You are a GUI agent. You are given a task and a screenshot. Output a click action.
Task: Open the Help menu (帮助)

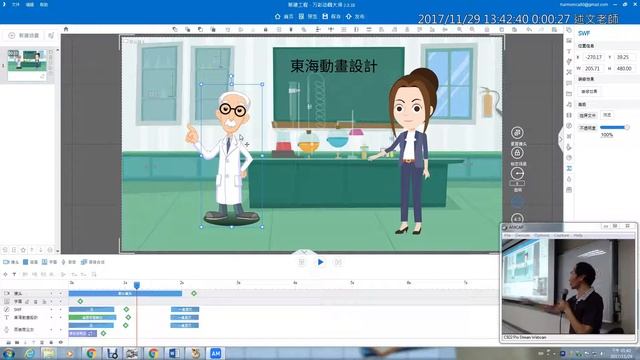pyautogui.click(x=44, y=4)
